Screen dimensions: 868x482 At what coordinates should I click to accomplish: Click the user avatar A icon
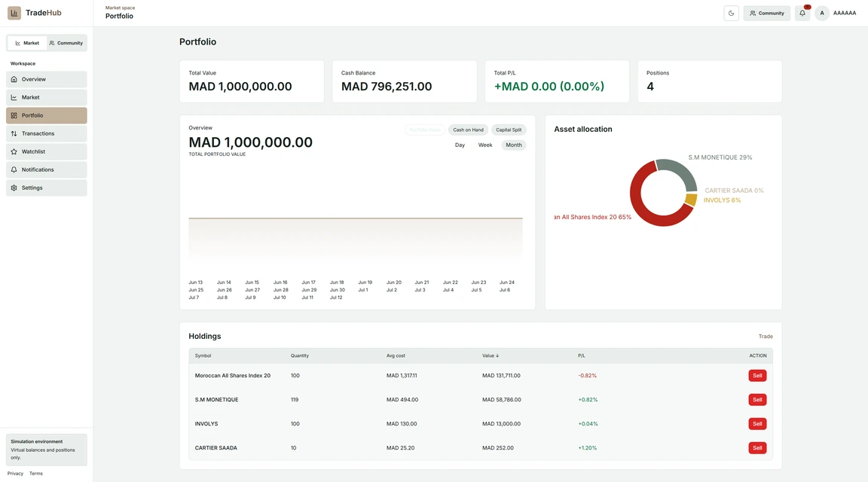(x=821, y=14)
